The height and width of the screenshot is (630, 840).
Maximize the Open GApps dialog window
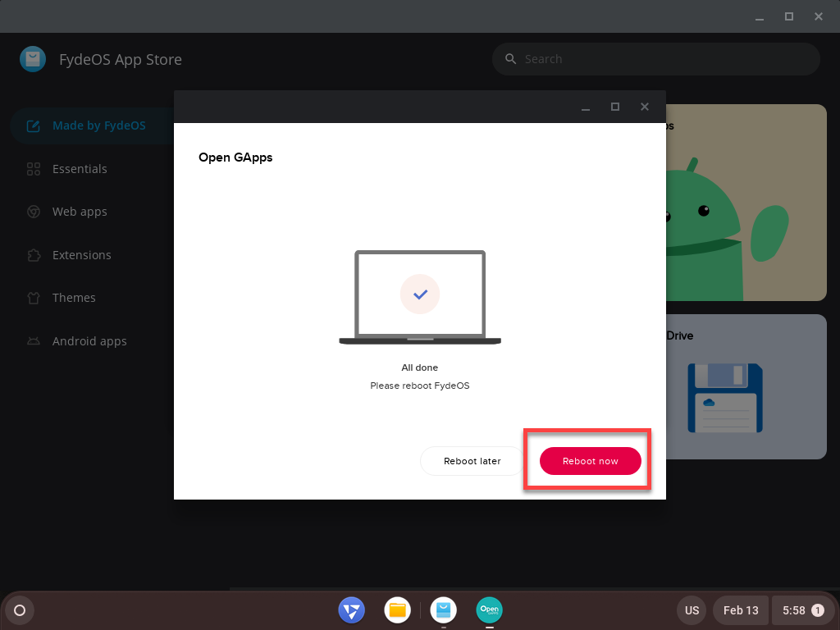point(615,107)
